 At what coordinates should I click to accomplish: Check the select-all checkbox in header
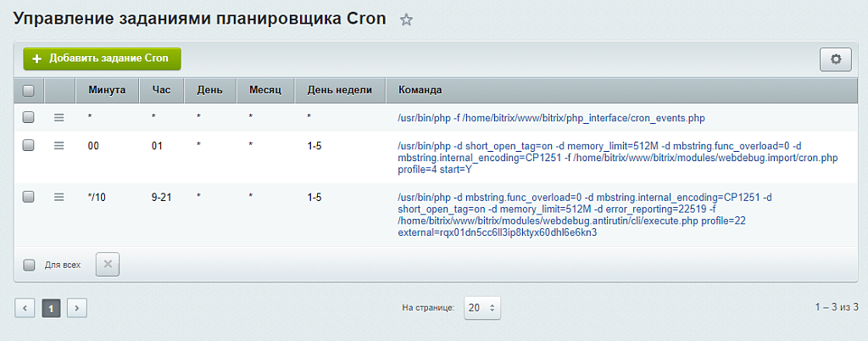point(29,90)
